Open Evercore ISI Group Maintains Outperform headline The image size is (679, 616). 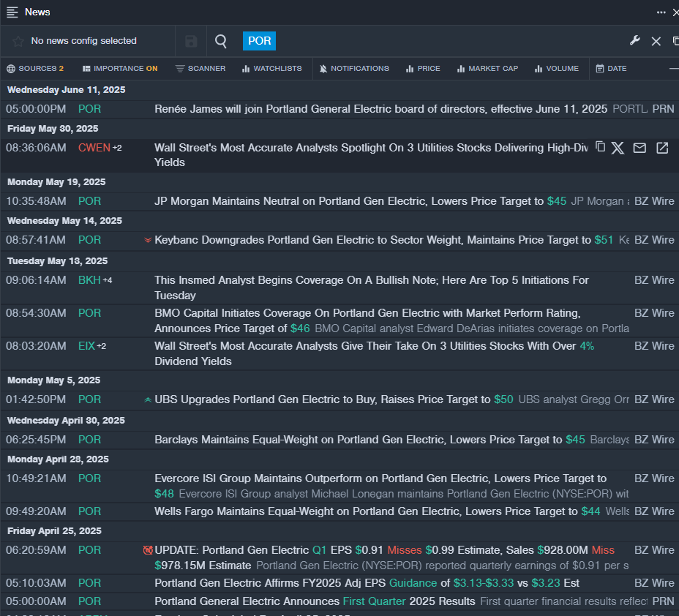pyautogui.click(x=380, y=486)
